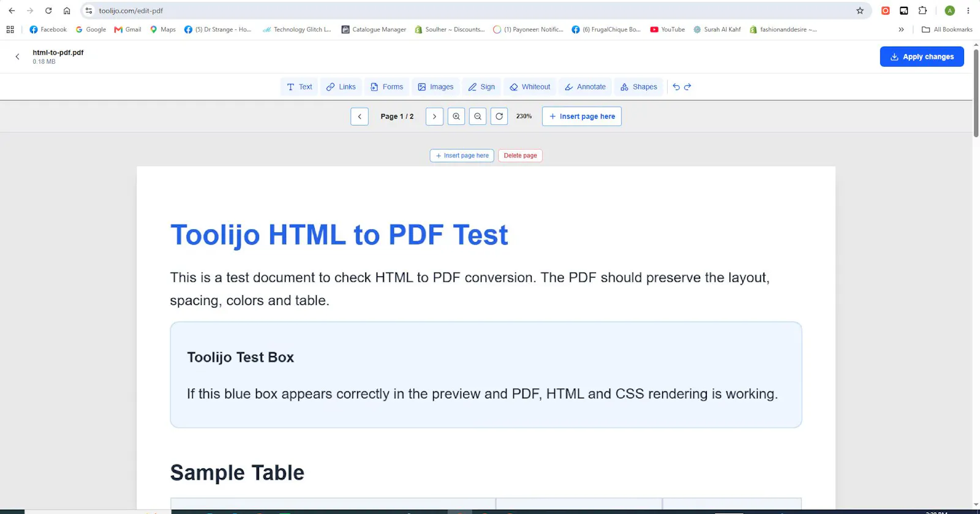980x514 pixels.
Task: Undo the last edit
Action: coord(676,87)
